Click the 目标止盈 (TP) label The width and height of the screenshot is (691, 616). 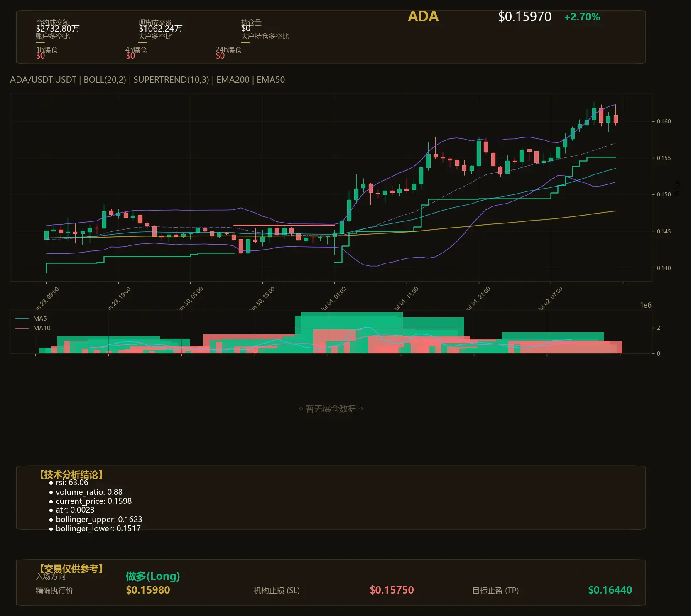495,591
